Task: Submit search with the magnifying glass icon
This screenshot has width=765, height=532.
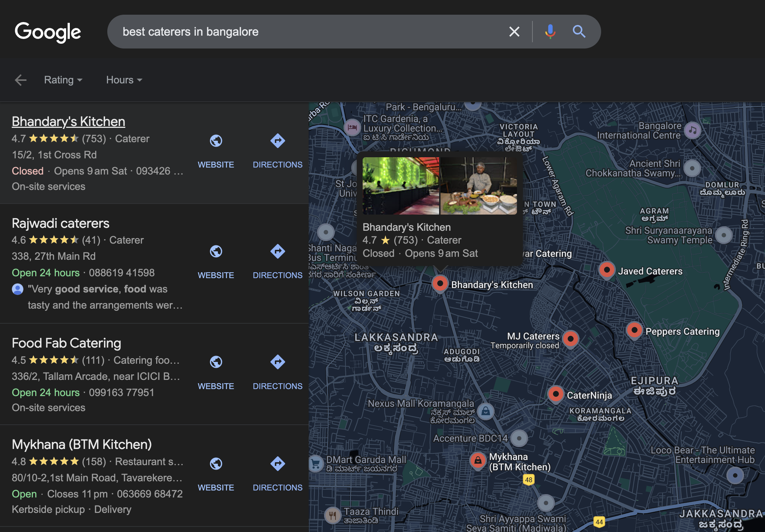Action: (x=579, y=32)
